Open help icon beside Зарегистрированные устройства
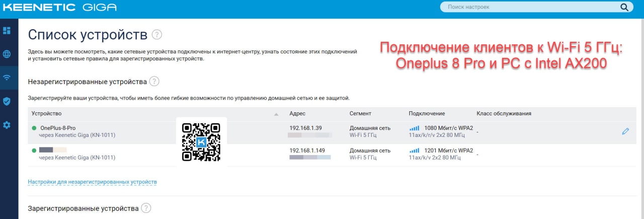644x219 pixels. 146,208
